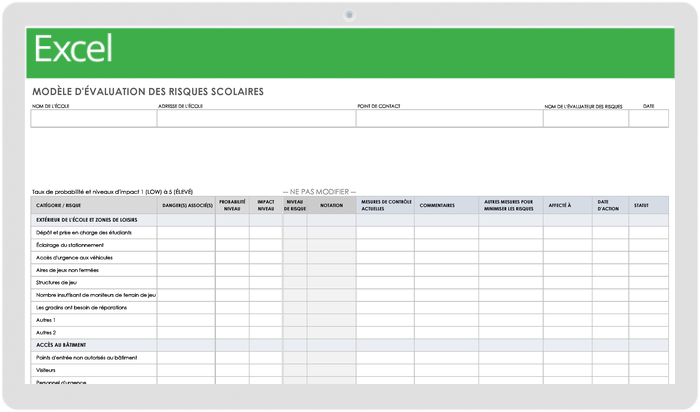Image resolution: width=700 pixels, height=412 pixels.
Task: Click the NIVEAU DE RISQUE header cell
Action: point(295,205)
